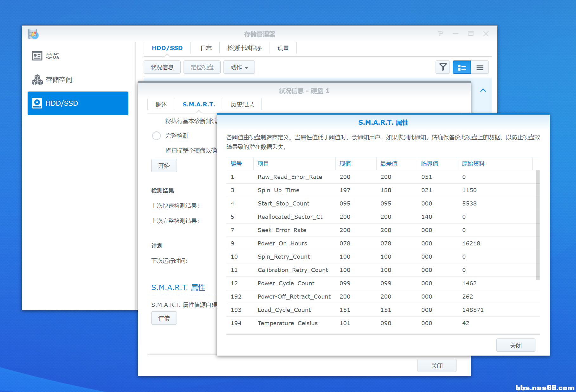Viewport: 576px width, 392px height.
Task: Select the Spin_Up_Time row
Action: 381,190
